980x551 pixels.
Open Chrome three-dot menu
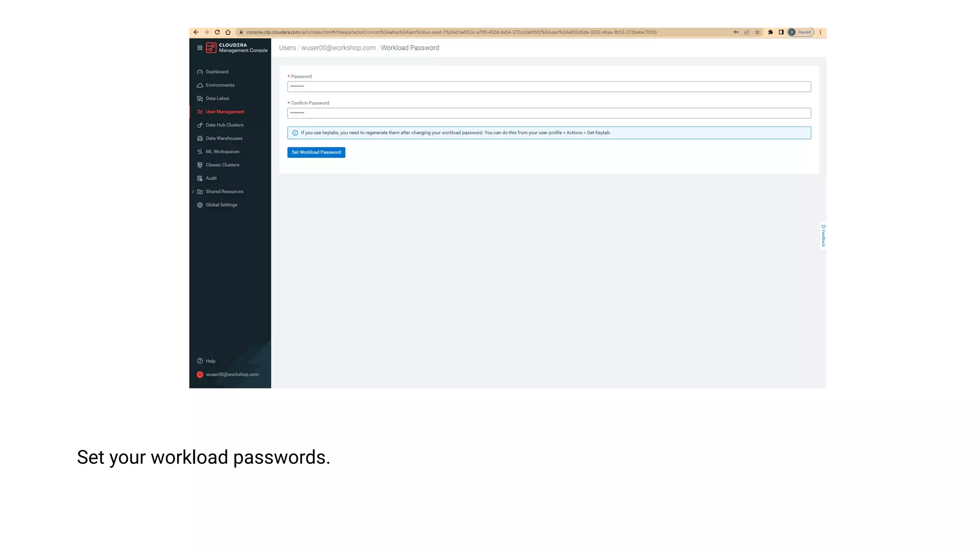(820, 33)
